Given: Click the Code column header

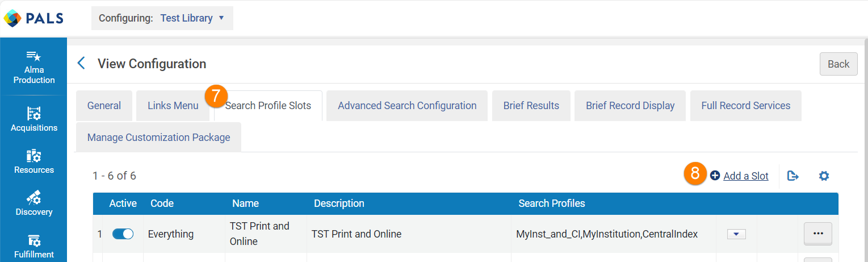Looking at the screenshot, I should coord(162,203).
